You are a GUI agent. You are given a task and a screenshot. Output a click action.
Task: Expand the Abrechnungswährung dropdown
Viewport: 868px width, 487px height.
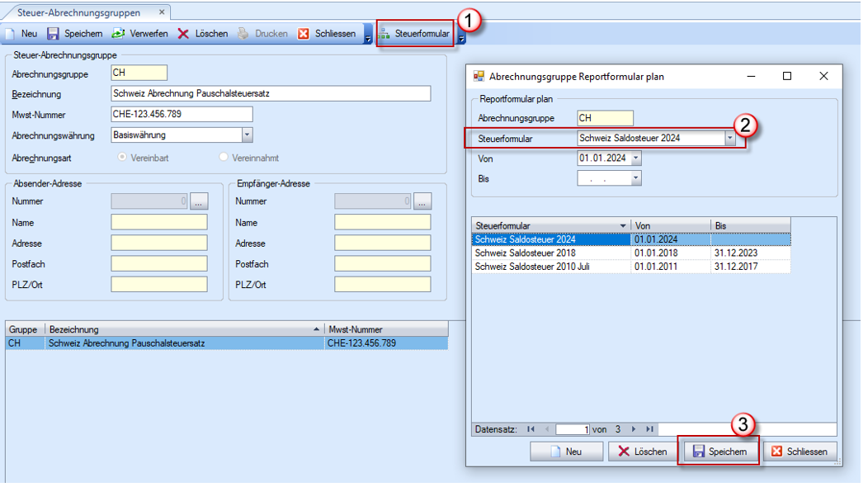pyautogui.click(x=247, y=135)
